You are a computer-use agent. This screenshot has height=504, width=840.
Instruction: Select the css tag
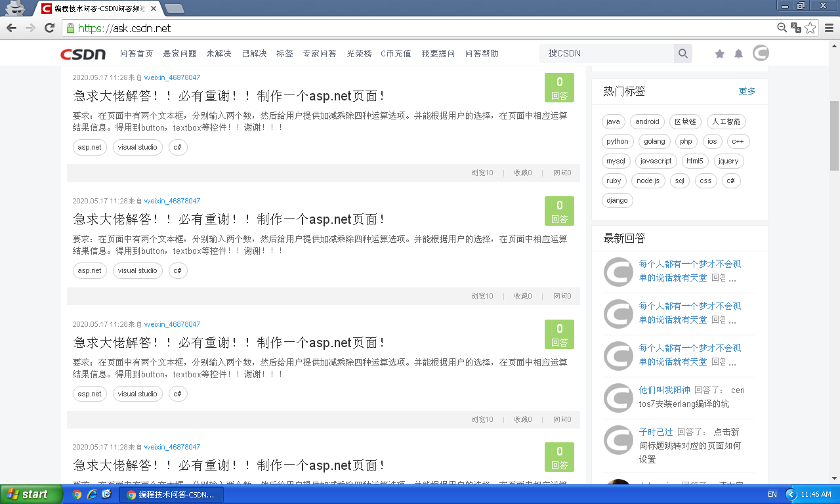pos(705,180)
